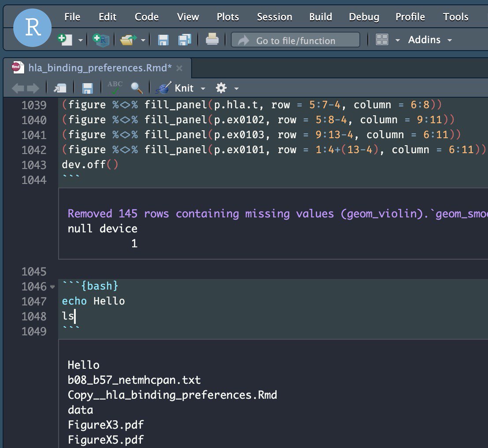
Task: Save current document from main toolbar
Action: [x=163, y=40]
